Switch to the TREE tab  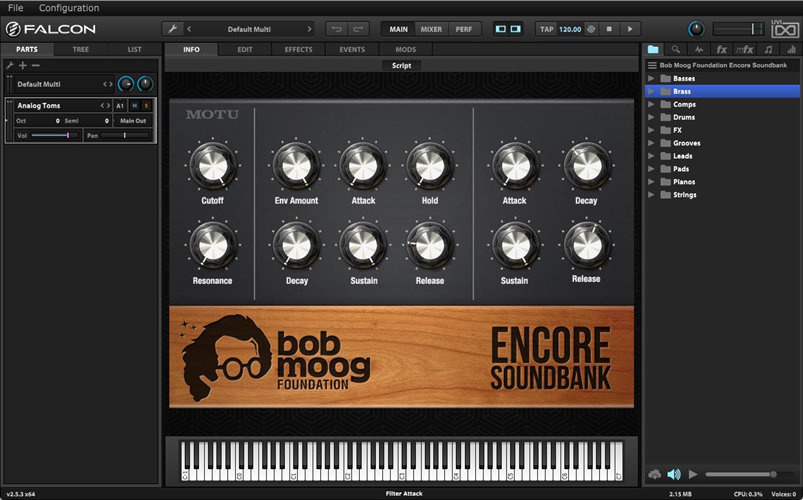(x=80, y=49)
